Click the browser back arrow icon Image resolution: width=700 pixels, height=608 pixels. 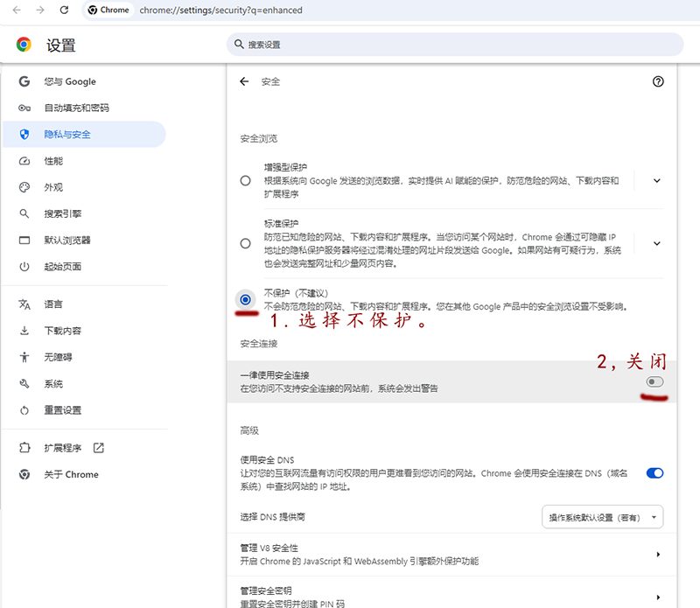coord(17,10)
